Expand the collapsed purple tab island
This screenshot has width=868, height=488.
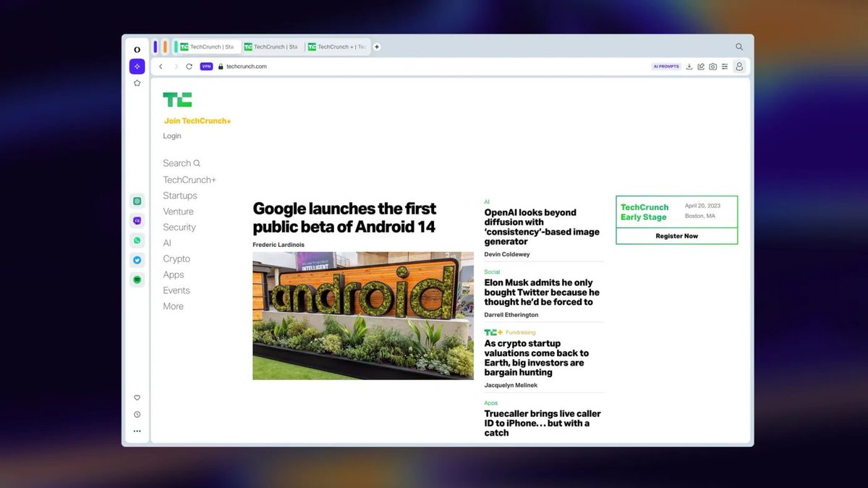(x=156, y=46)
